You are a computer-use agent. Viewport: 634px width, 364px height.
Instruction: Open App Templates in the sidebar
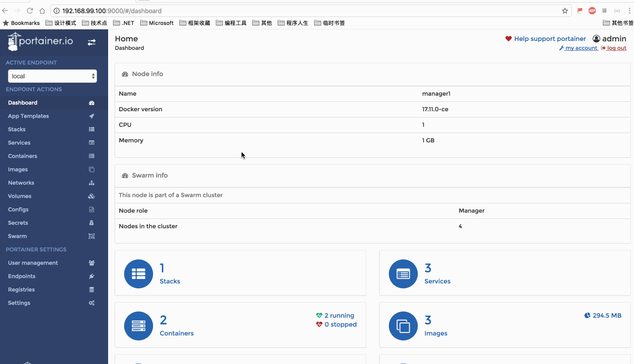(54, 116)
